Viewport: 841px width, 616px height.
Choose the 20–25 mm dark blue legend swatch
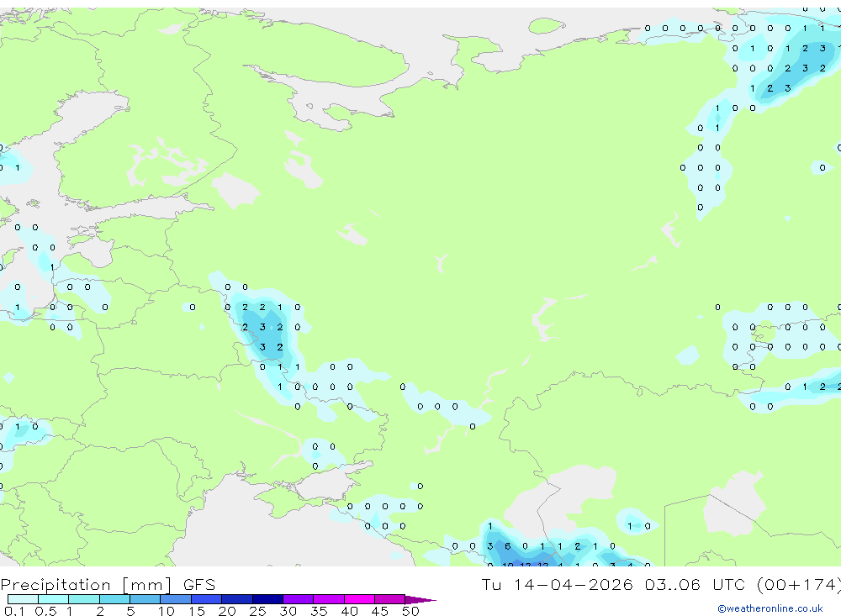pyautogui.click(x=237, y=599)
